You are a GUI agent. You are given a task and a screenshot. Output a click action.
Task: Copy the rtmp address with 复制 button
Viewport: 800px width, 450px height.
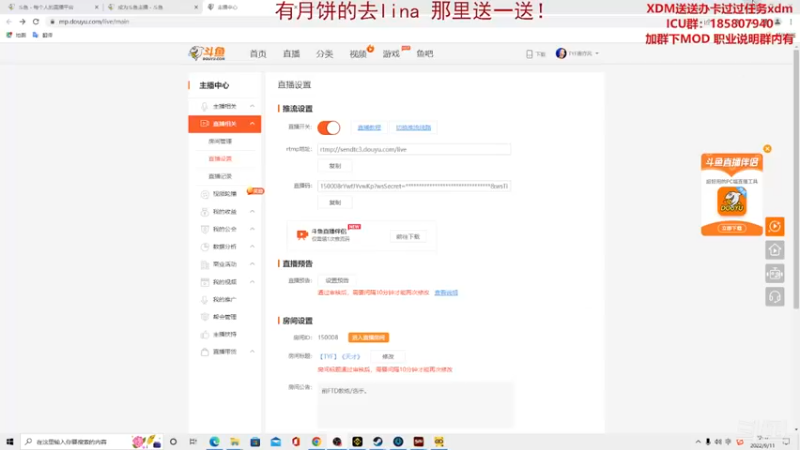click(x=335, y=166)
